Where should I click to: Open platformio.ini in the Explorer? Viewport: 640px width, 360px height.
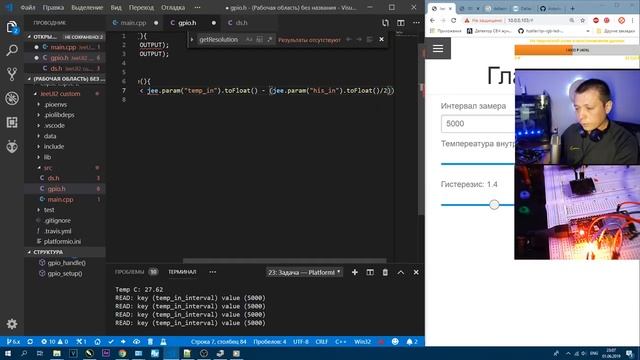click(x=62, y=242)
